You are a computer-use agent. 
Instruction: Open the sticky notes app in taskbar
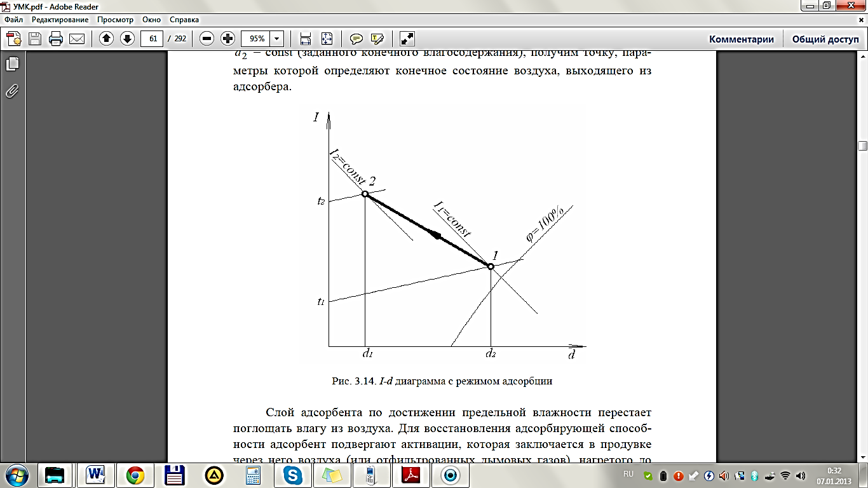[x=332, y=475]
